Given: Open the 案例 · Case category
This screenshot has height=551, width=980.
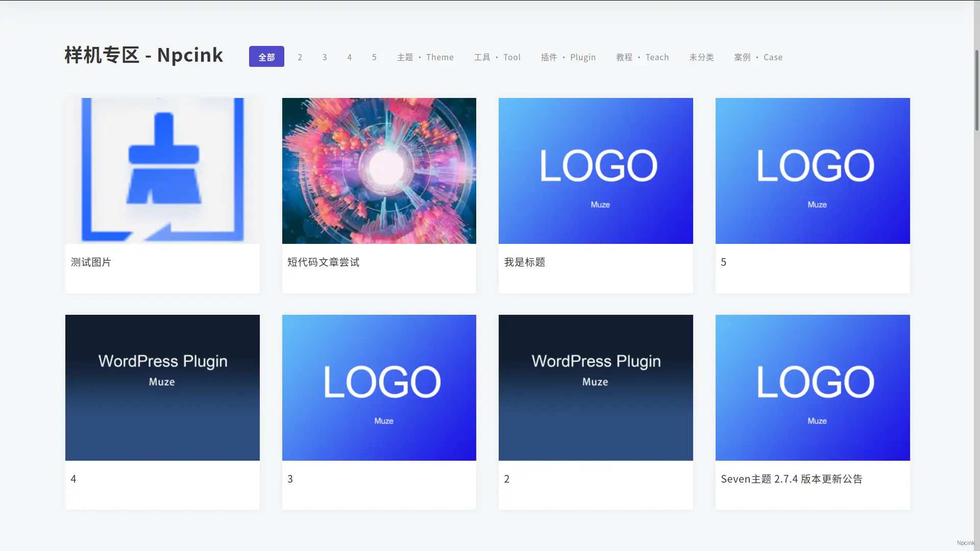Looking at the screenshot, I should coord(758,57).
